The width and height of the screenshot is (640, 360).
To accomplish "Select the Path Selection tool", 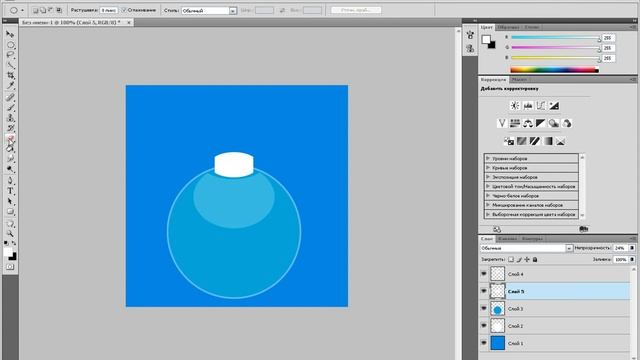I will coord(10,202).
